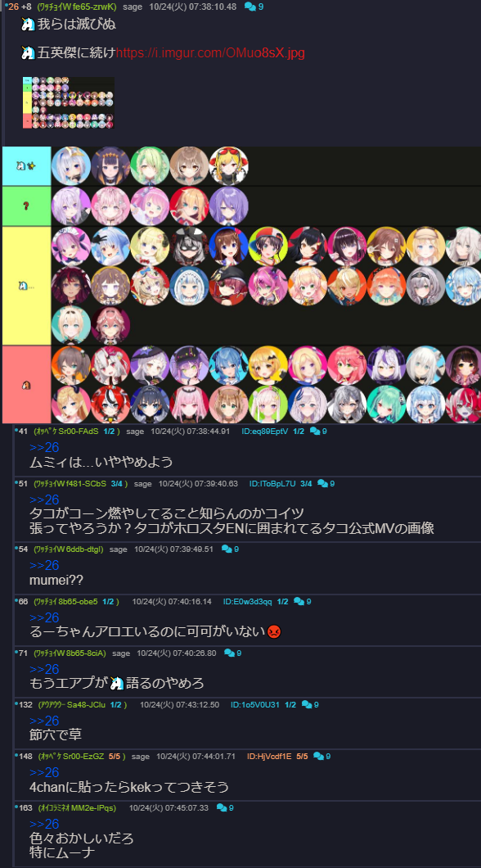
Task: Click the angry emoji in post 66
Action: [274, 631]
